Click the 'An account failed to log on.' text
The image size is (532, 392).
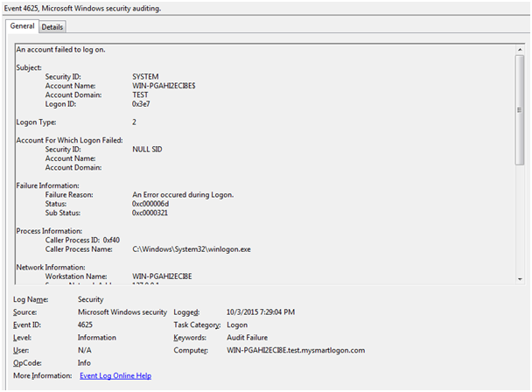pyautogui.click(x=61, y=50)
